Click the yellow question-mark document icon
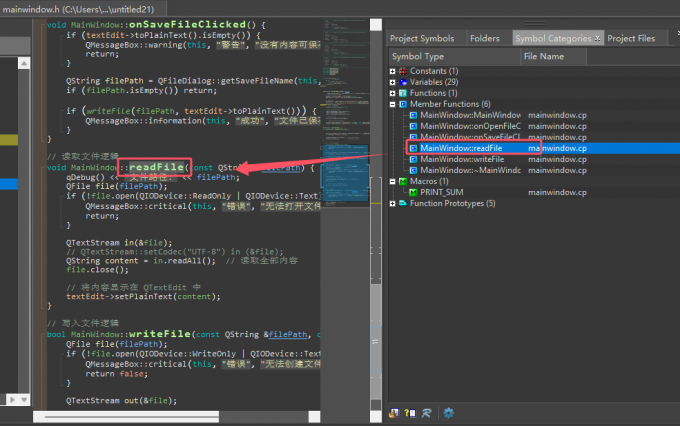This screenshot has height=426, width=680. [410, 413]
